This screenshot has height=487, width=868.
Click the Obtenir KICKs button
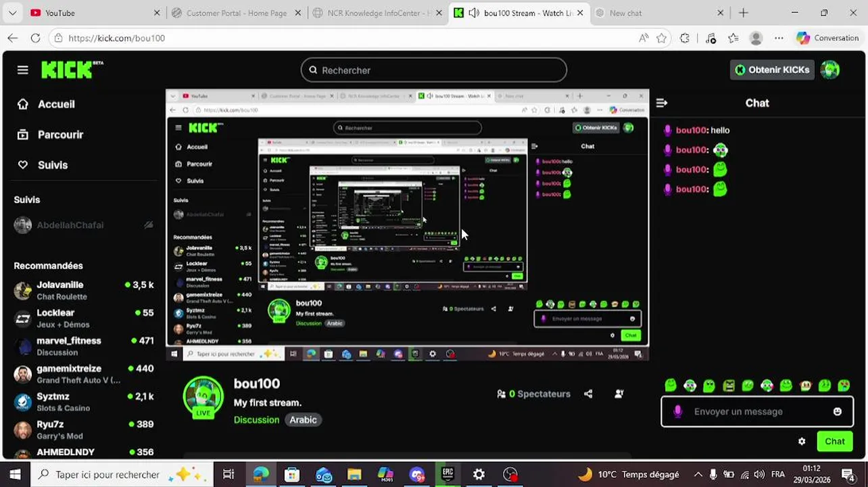[x=772, y=70]
